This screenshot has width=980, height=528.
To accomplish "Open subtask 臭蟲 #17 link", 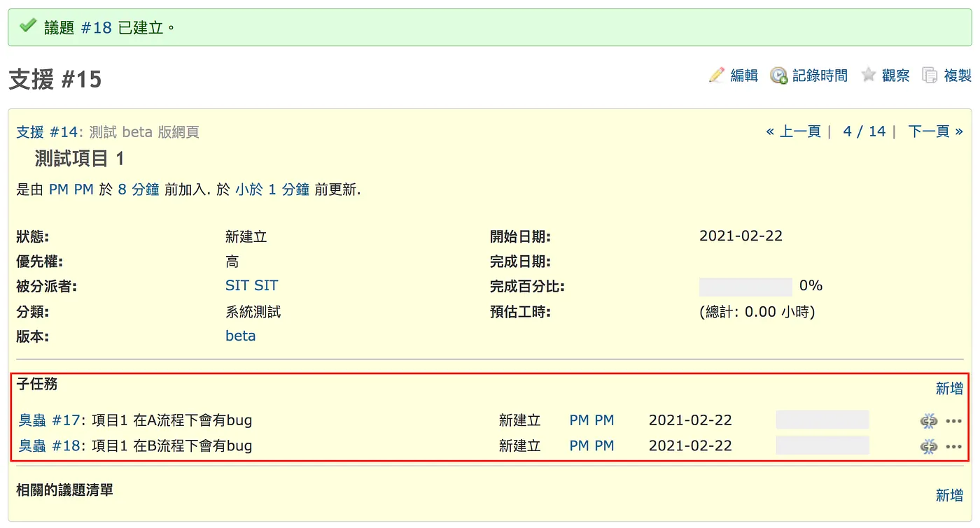I will point(50,420).
